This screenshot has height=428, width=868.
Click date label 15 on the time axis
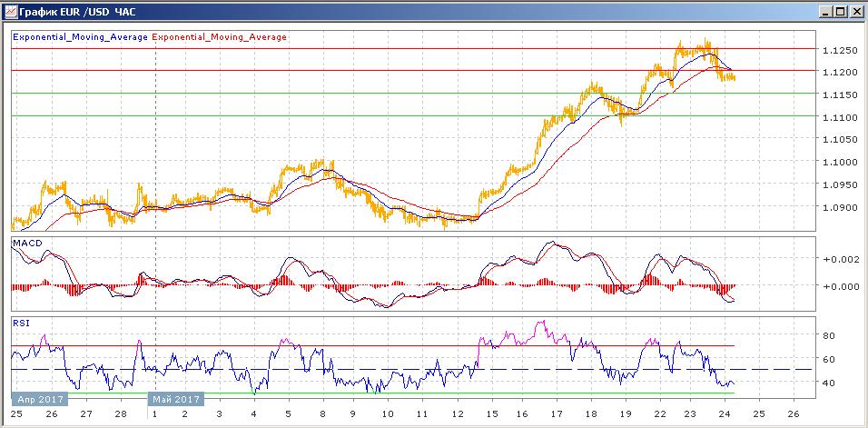pyautogui.click(x=492, y=413)
